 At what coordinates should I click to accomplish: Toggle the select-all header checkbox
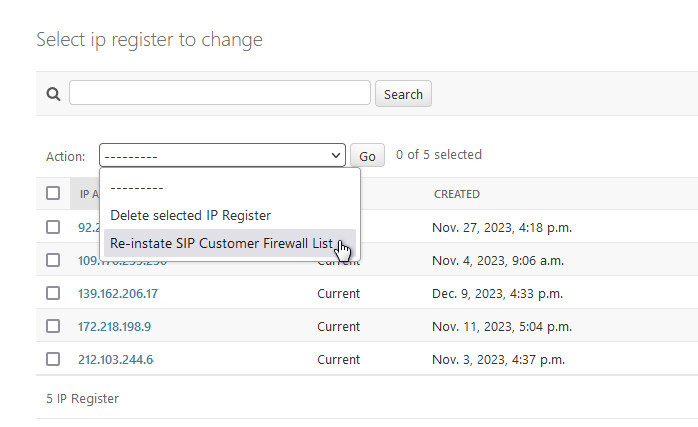pos(53,194)
